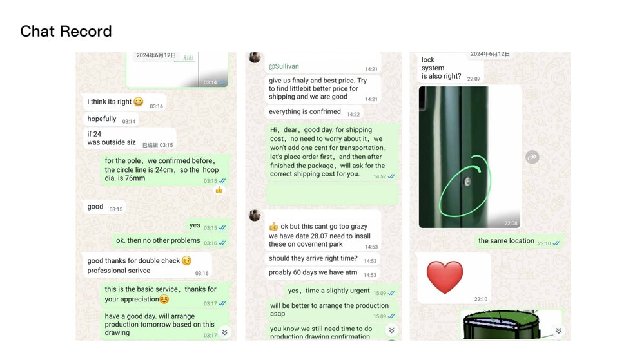Click the blue read ticks on 'yes' message

222,228
